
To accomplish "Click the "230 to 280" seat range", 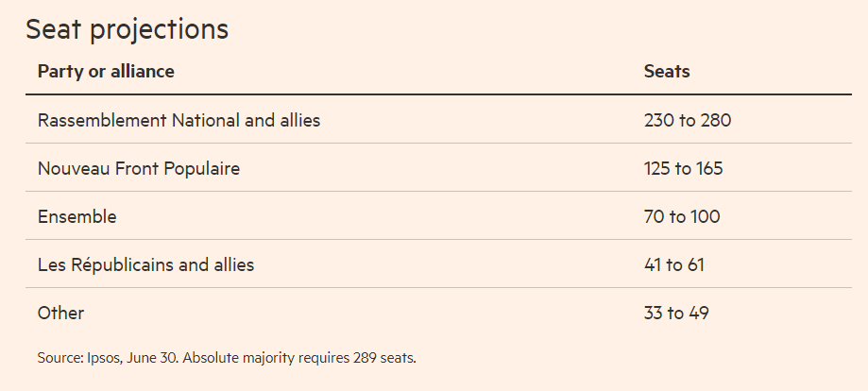I will [x=688, y=121].
